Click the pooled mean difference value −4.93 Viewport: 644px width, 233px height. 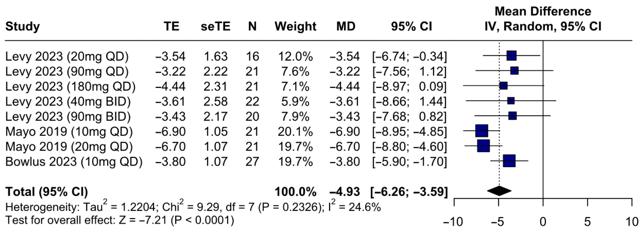coord(345,192)
